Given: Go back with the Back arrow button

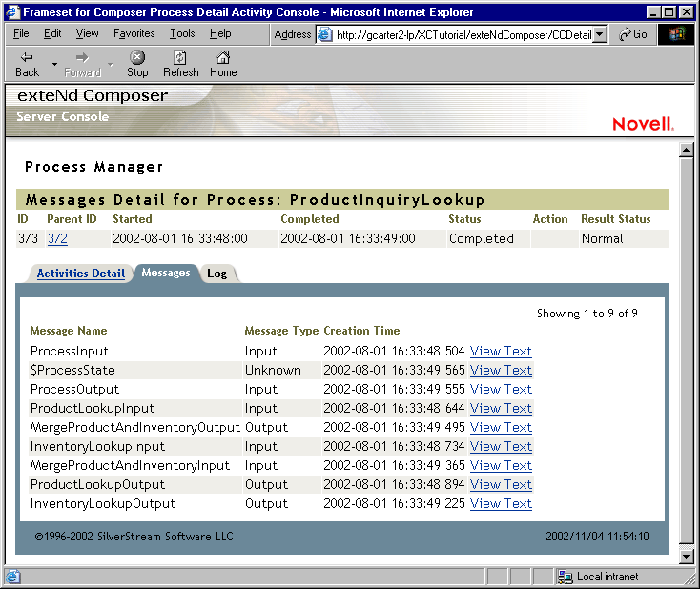Looking at the screenshot, I should (x=28, y=64).
